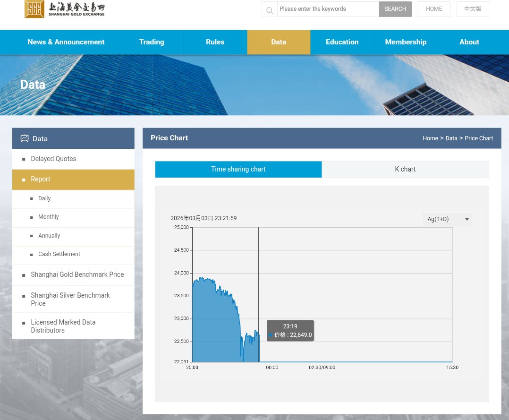Switch to the K chart tab

pyautogui.click(x=405, y=169)
